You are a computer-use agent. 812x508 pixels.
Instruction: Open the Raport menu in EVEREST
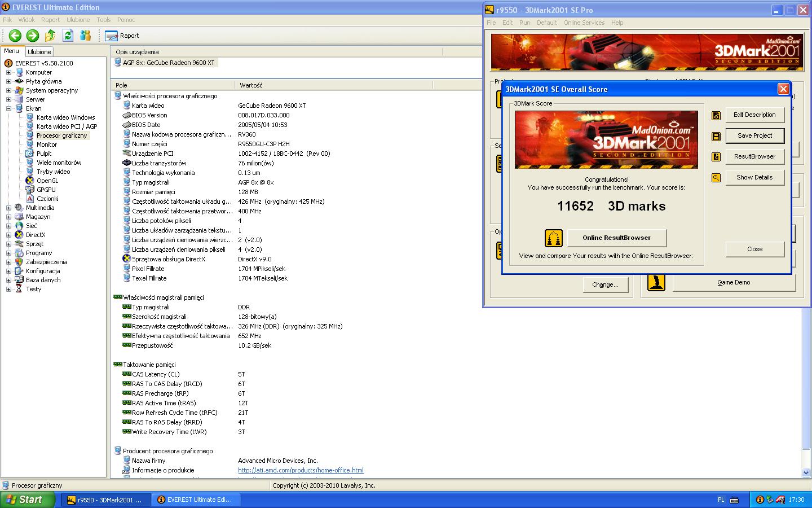click(50, 20)
